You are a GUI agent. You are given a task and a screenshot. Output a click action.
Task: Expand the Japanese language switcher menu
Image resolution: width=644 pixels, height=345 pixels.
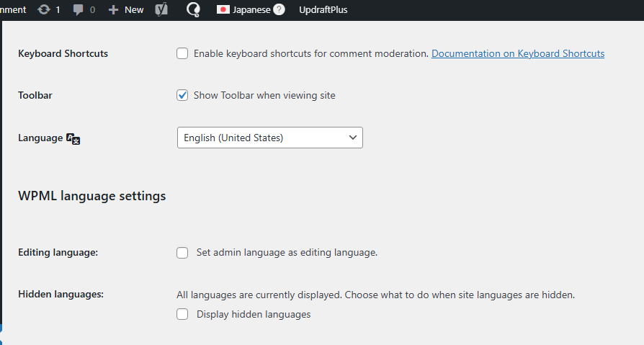point(251,10)
